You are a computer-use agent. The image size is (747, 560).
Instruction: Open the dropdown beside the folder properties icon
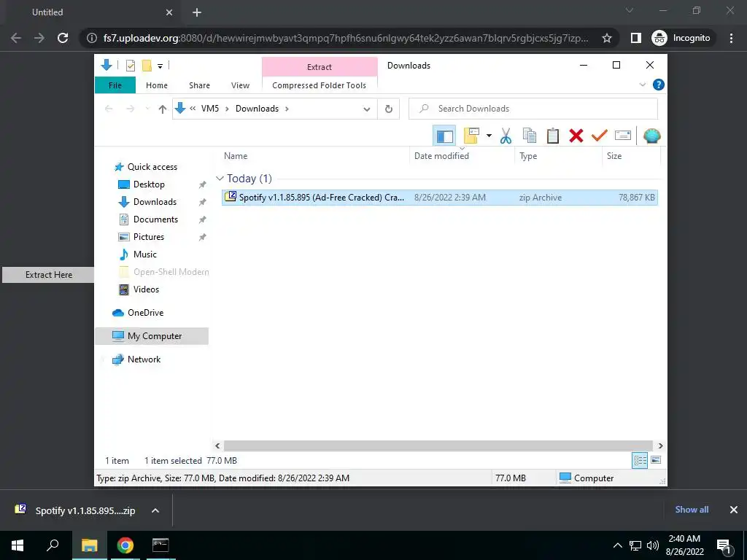[x=489, y=136]
